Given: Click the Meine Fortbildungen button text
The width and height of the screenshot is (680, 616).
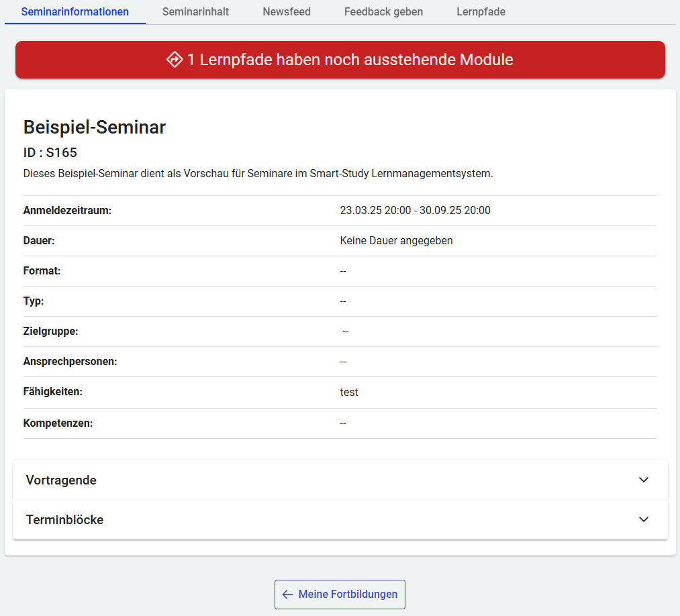Looking at the screenshot, I should click(348, 595).
